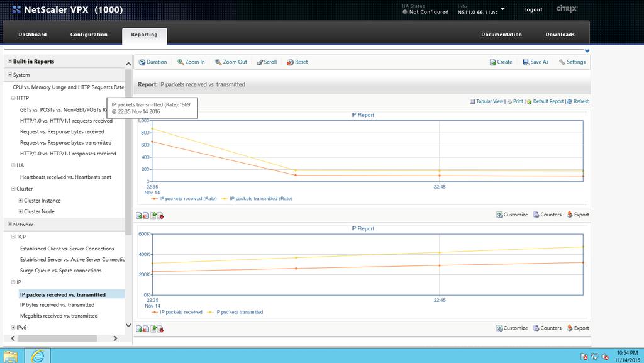Collapse the TCP tree node
This screenshot has width=644, height=363.
[13, 237]
